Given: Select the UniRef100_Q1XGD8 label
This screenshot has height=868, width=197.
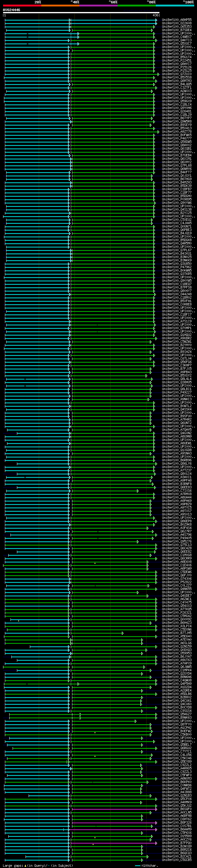Looking at the screenshot, I should click(x=177, y=450).
